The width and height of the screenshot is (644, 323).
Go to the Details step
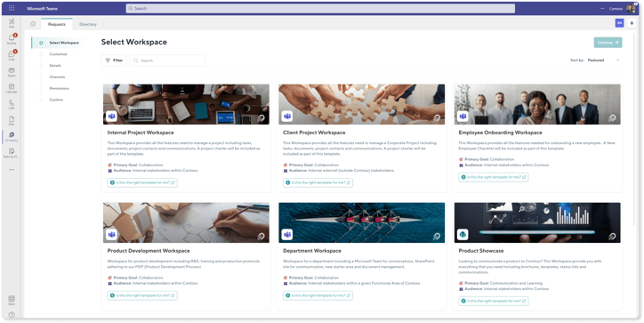55,66
